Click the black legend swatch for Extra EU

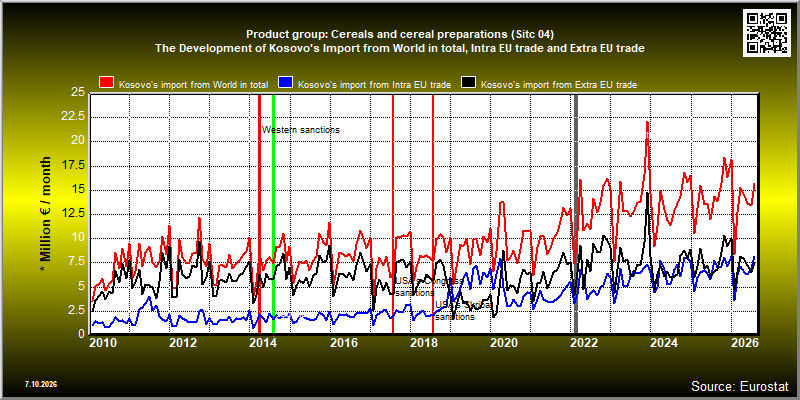tap(468, 83)
